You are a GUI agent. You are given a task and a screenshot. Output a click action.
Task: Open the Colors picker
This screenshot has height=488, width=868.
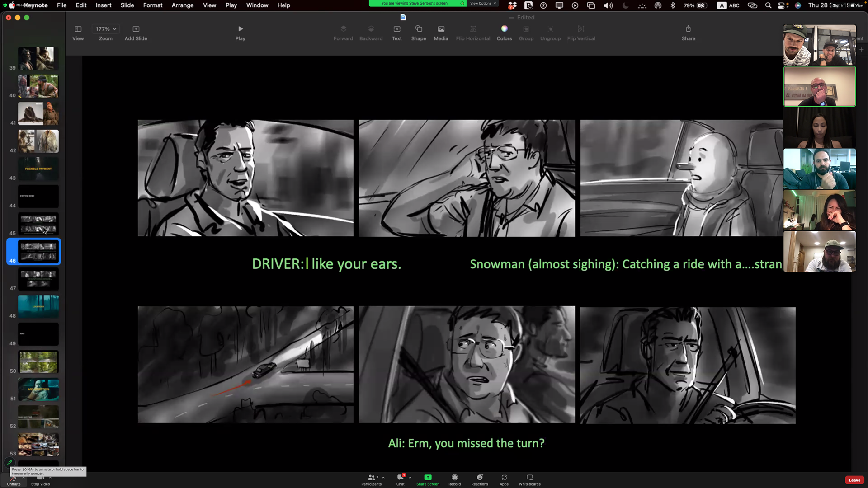504,29
